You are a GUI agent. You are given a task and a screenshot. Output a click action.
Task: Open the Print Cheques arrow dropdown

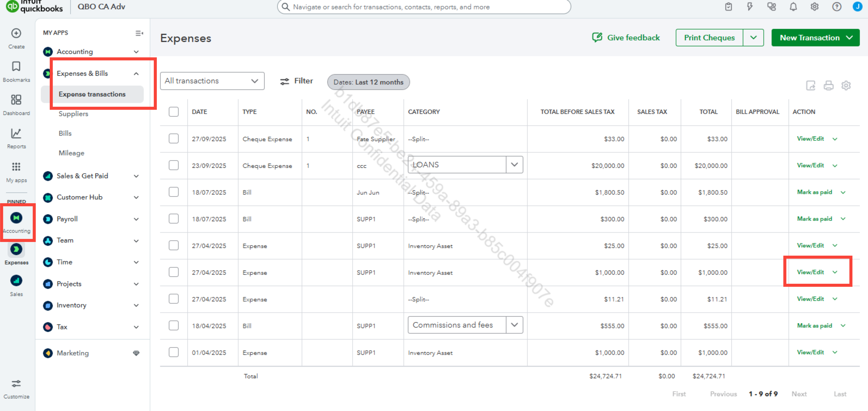pos(753,38)
